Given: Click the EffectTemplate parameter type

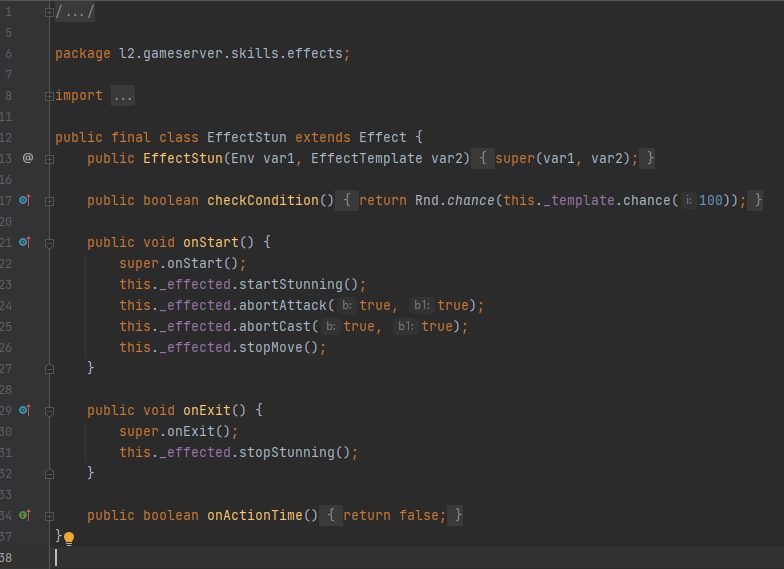Looking at the screenshot, I should [x=366, y=158].
